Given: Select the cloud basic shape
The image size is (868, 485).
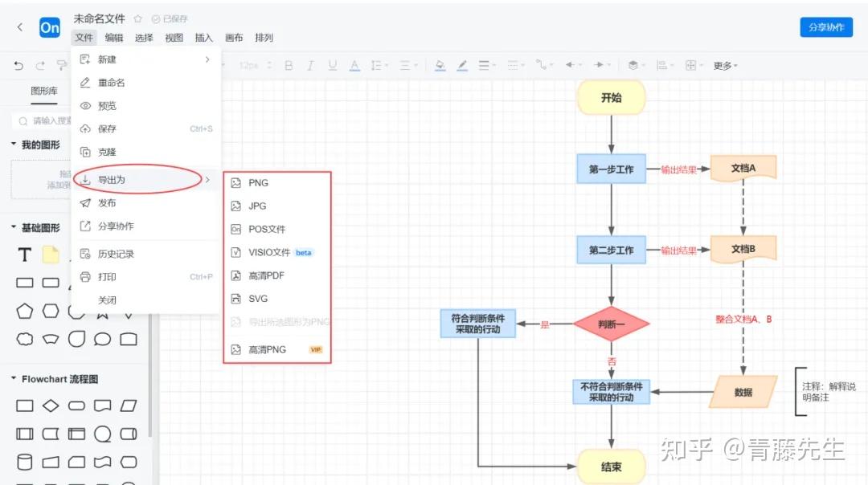Looking at the screenshot, I should tap(24, 339).
